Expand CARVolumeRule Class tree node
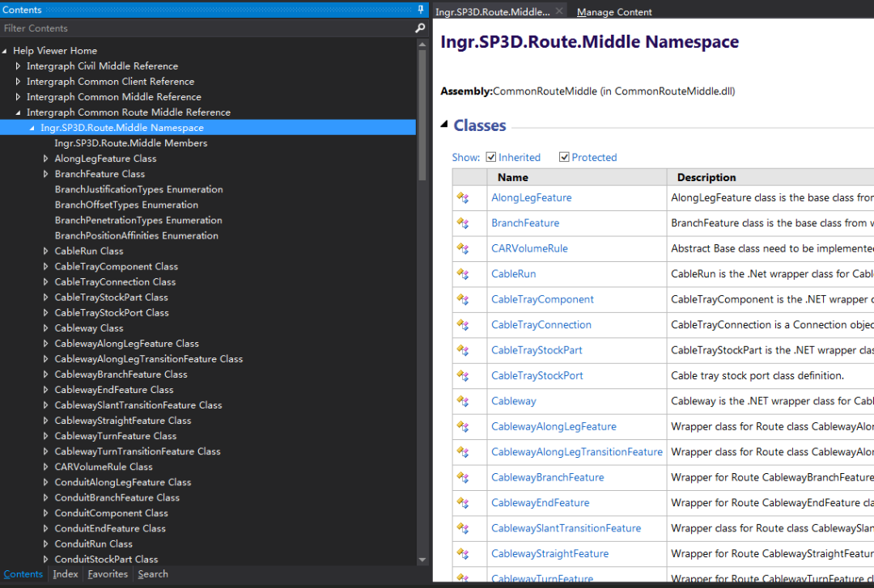Screen dimensions: 874x588 click(x=45, y=467)
